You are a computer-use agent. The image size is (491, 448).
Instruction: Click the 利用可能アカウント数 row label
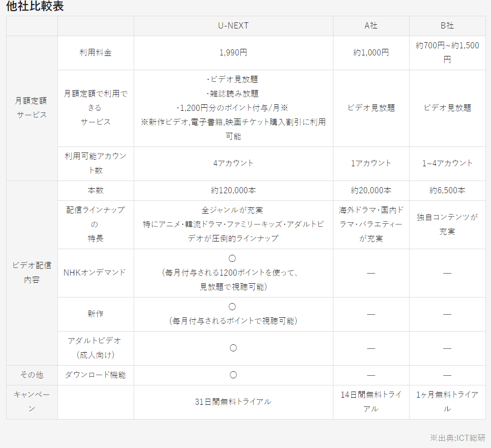96,164
